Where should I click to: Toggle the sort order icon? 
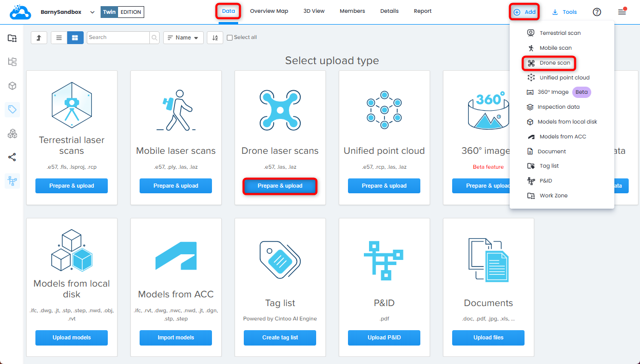click(x=215, y=37)
